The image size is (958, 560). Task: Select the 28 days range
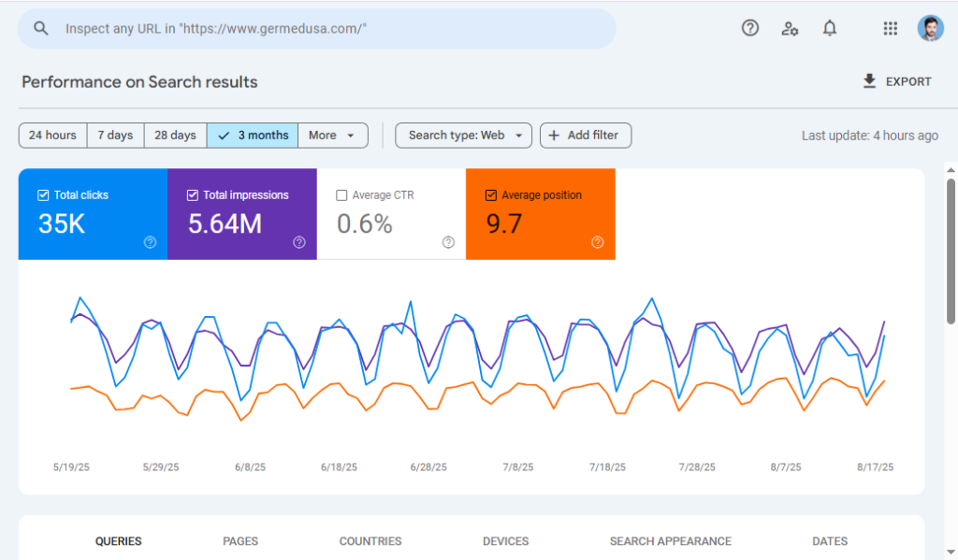pos(175,136)
